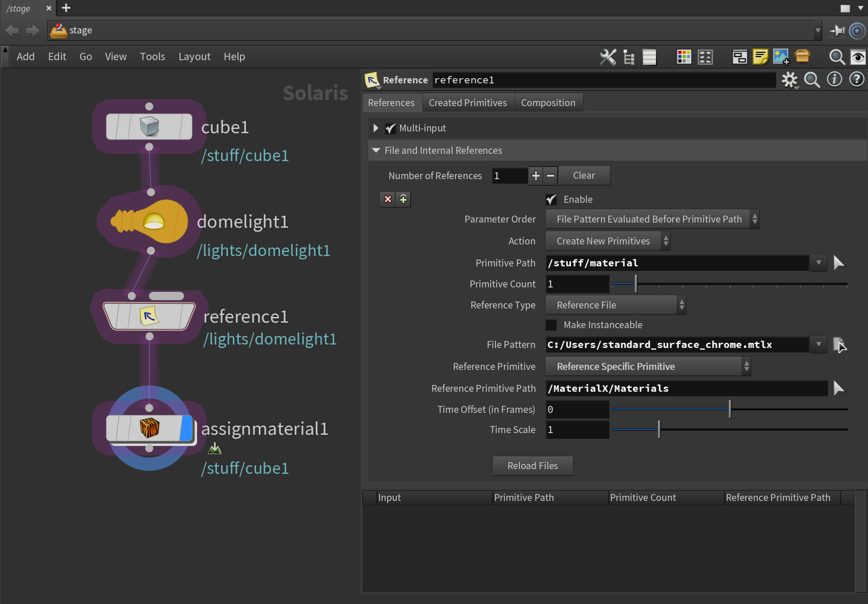Image resolution: width=868 pixels, height=604 pixels.
Task: Click the Clear button
Action: coord(584,175)
